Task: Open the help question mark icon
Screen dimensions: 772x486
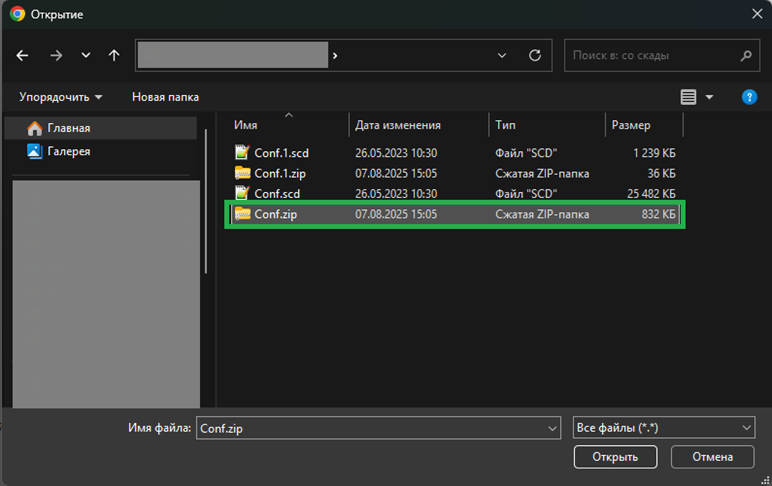Action: [749, 97]
